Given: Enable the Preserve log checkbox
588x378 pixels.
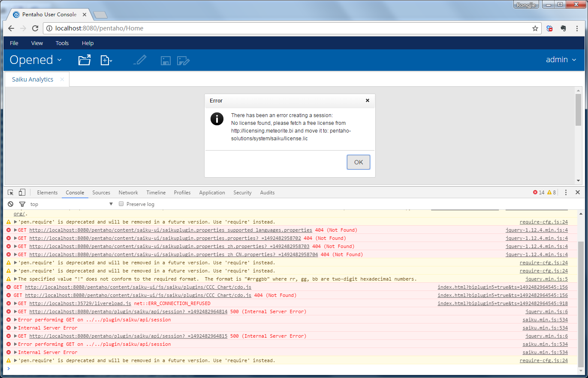Looking at the screenshot, I should click(121, 204).
